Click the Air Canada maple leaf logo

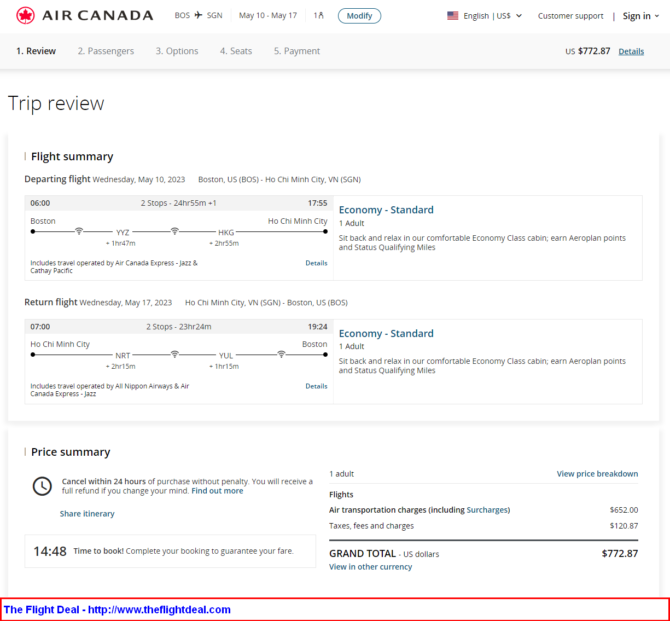[25, 16]
